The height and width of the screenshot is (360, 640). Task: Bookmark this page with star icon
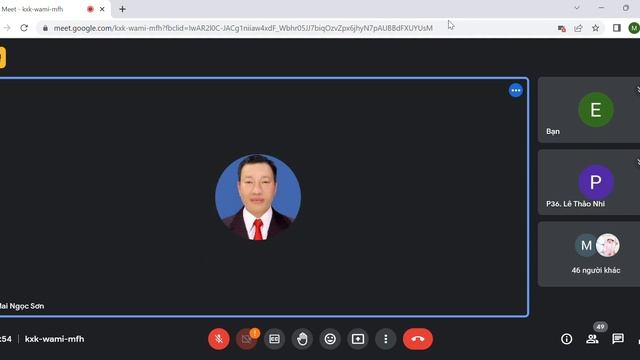596,28
